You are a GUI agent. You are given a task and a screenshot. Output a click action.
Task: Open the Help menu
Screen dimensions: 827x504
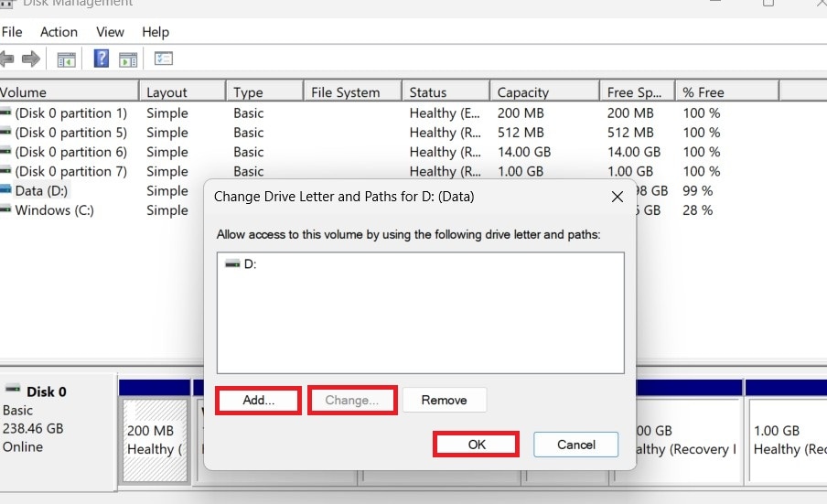156,32
